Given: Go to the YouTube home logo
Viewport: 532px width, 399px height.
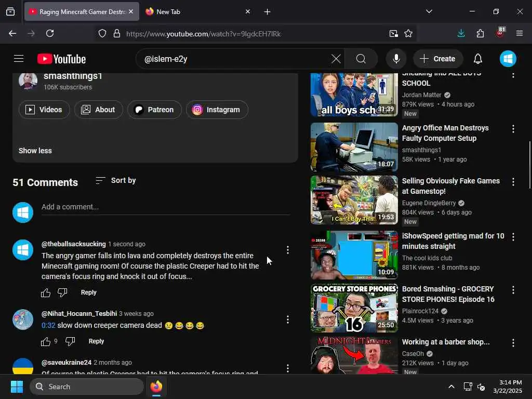Looking at the screenshot, I should (62, 59).
